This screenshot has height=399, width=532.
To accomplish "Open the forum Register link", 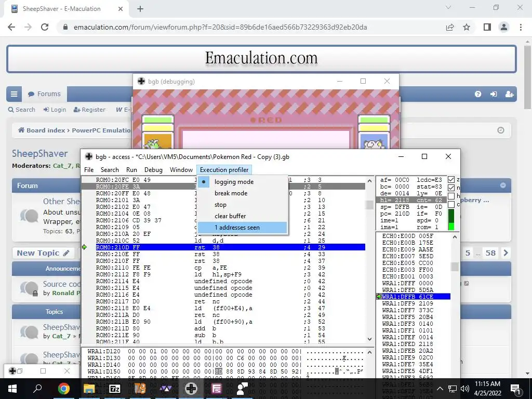I will 89,110.
